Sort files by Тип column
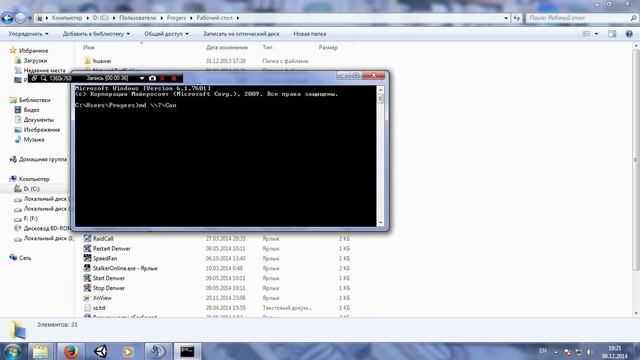The height and width of the screenshot is (360, 640). [x=267, y=47]
